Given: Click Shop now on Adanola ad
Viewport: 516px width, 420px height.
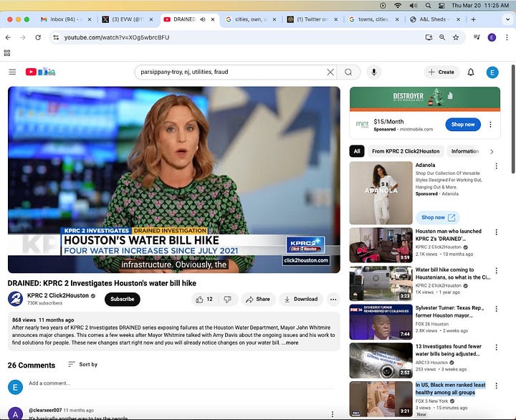Looking at the screenshot, I should click(438, 218).
